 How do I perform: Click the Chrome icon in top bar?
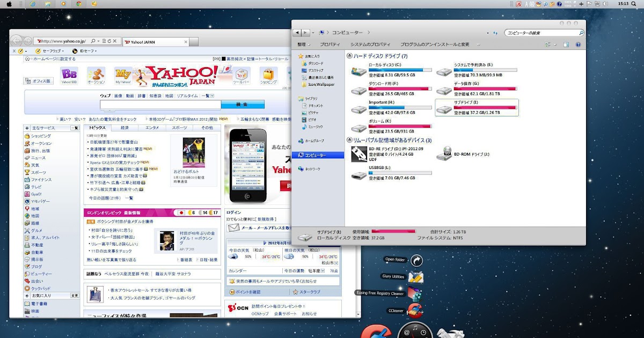coord(79,4)
